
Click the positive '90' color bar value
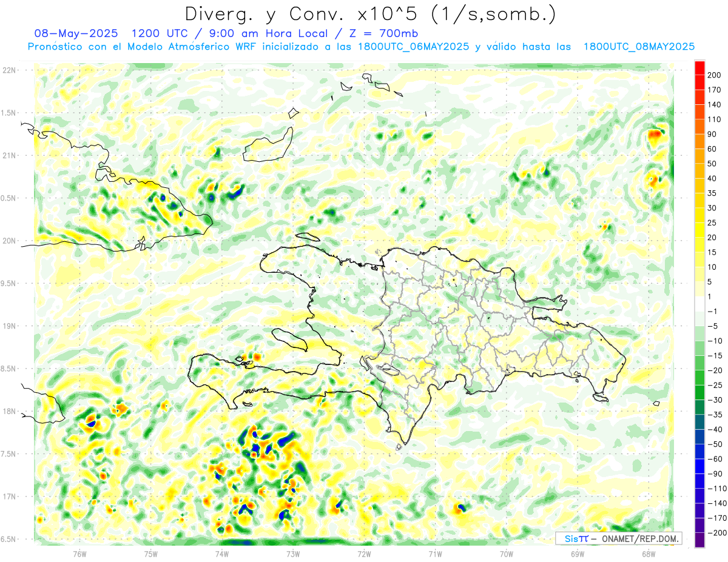[712, 135]
